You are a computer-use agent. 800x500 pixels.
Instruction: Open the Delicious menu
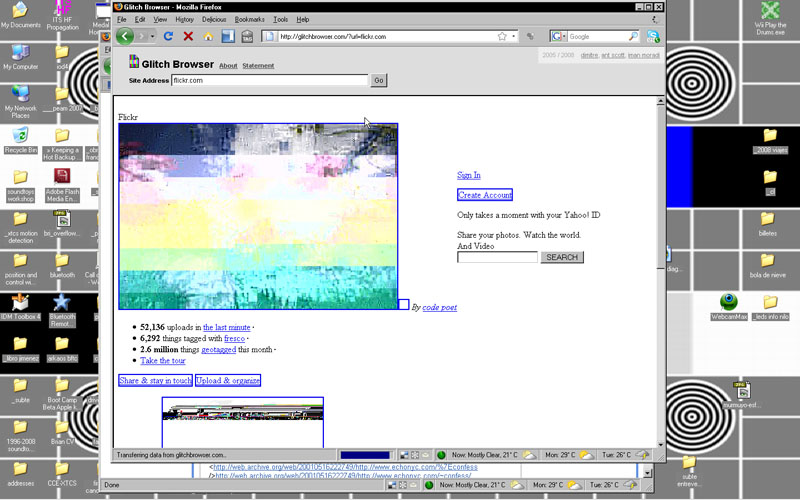(214, 19)
